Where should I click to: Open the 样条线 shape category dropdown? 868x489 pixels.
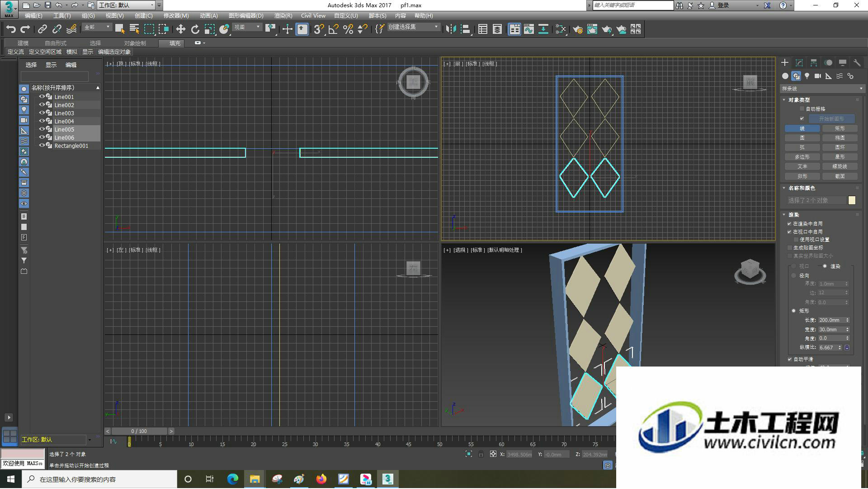click(822, 89)
